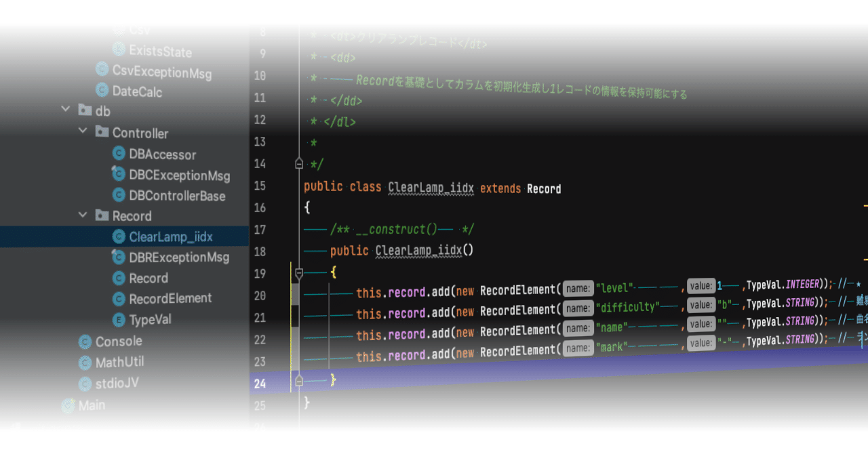
Task: Collapse the Record package node
Action: click(x=82, y=215)
